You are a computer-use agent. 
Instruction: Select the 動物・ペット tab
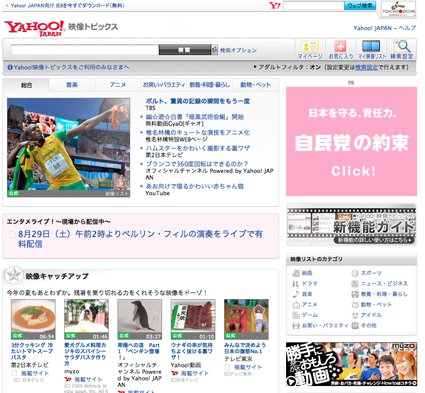click(x=256, y=85)
